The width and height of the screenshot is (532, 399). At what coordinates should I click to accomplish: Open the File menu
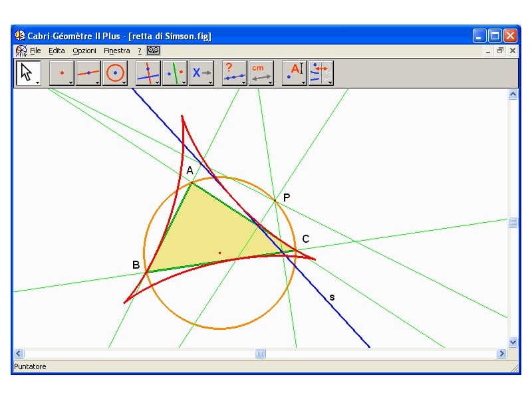point(35,51)
